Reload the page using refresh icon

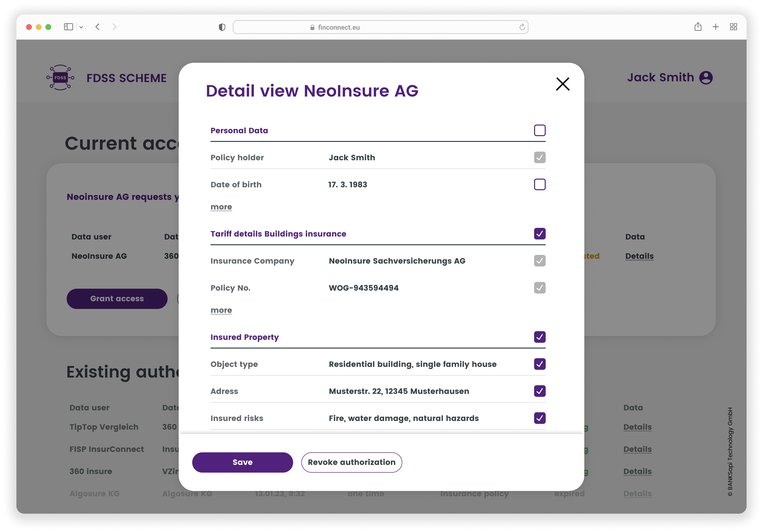coord(522,27)
